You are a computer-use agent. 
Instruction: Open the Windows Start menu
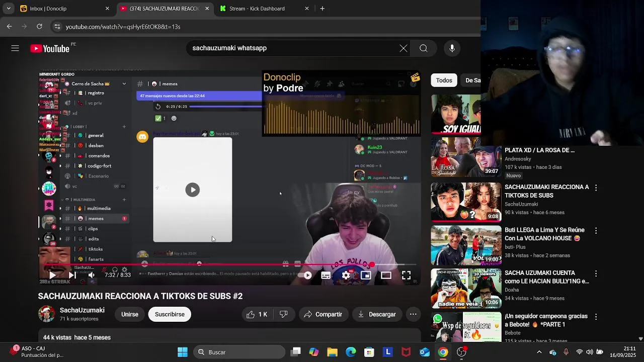tap(183, 352)
